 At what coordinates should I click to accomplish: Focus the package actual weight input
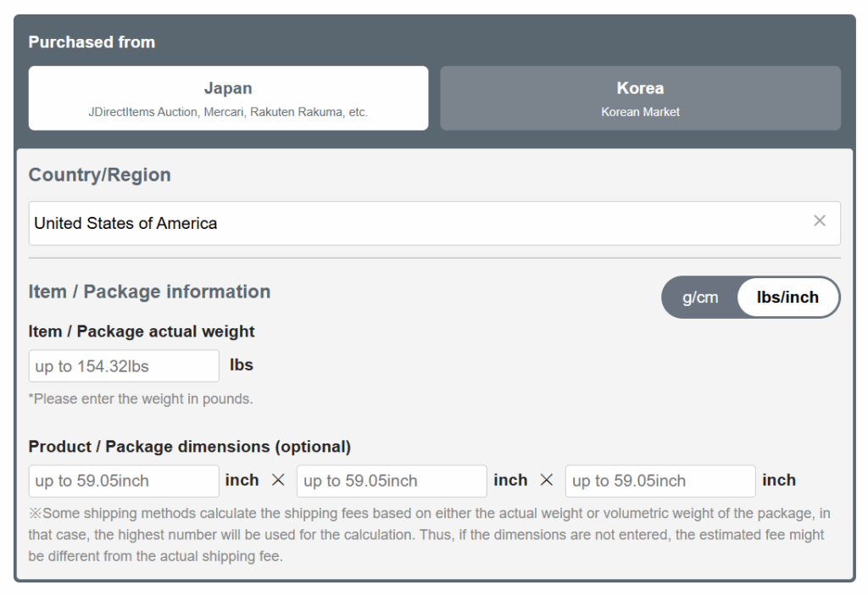[x=123, y=365]
